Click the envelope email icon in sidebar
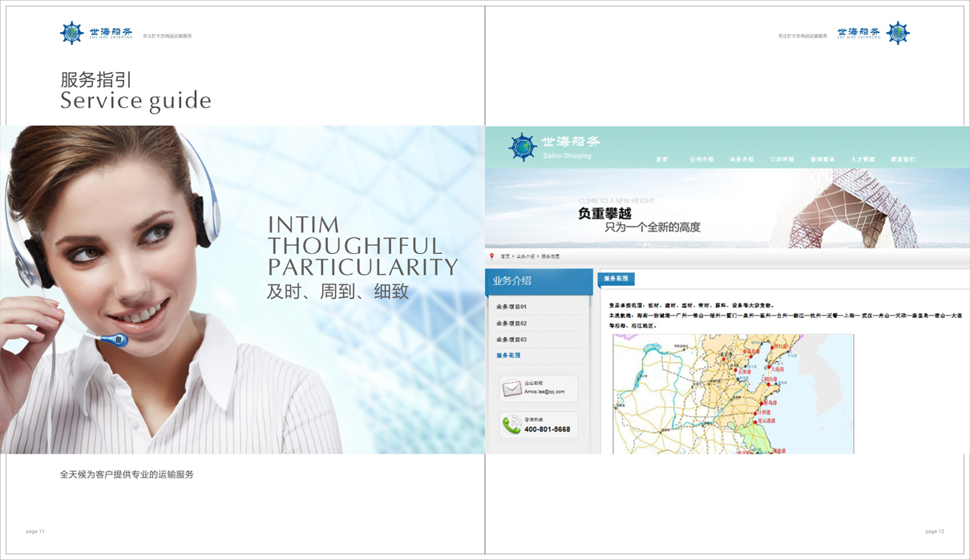This screenshot has height=560, width=970. coord(511,389)
